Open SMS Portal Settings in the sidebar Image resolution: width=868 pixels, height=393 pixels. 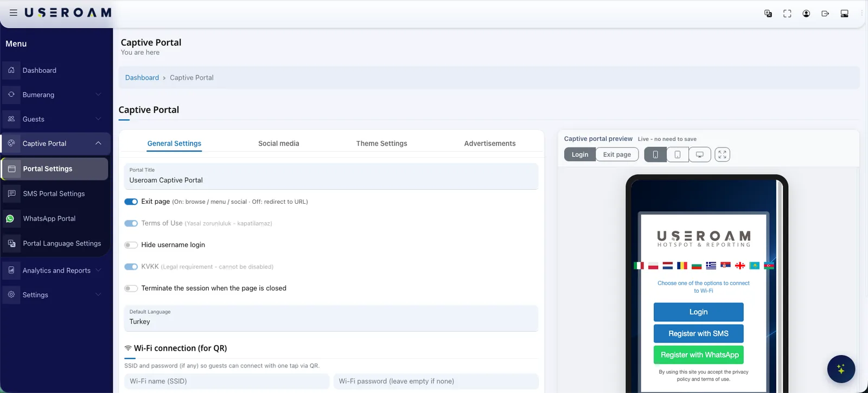[x=55, y=194]
